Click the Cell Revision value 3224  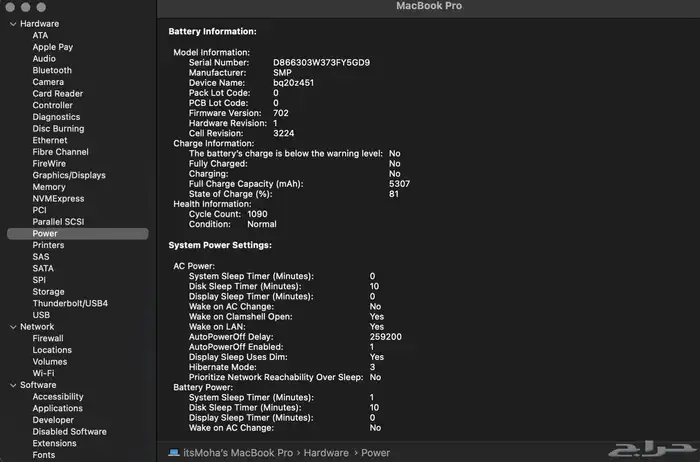click(x=283, y=133)
